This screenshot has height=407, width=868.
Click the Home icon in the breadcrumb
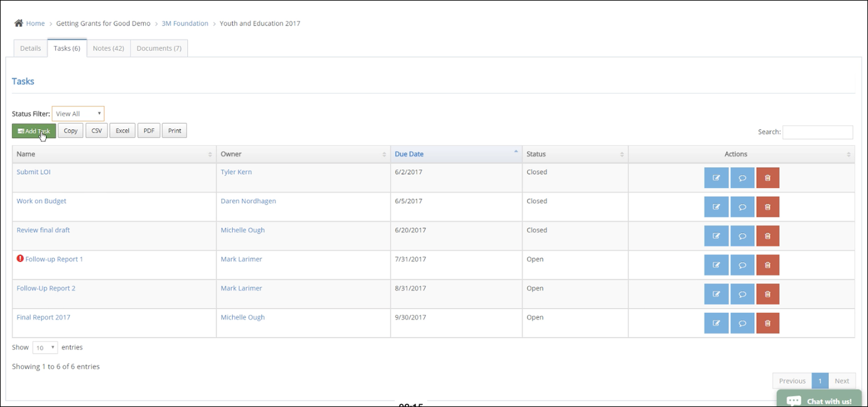pos(18,23)
